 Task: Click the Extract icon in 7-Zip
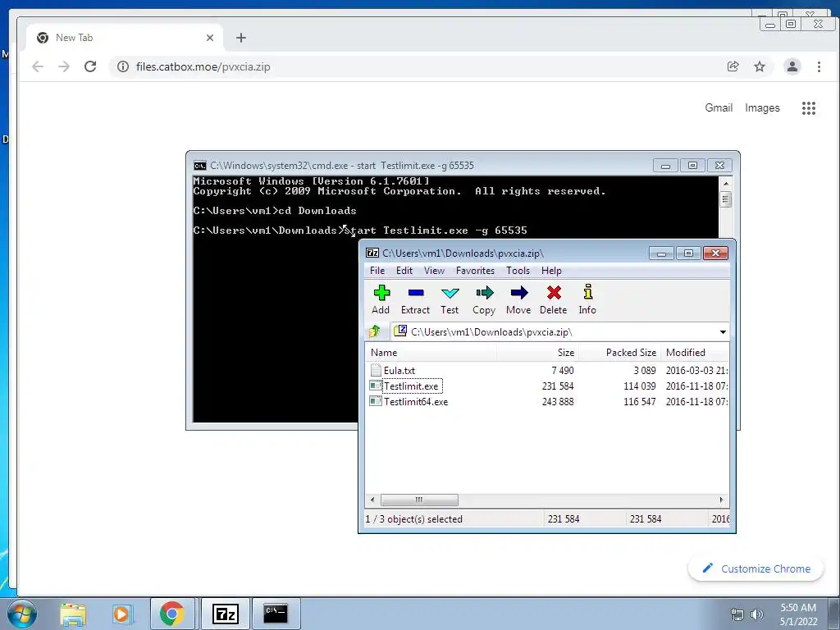click(415, 293)
